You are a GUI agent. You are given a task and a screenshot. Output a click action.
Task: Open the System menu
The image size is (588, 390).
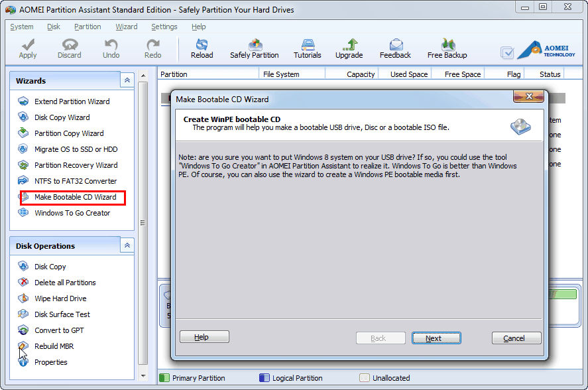(22, 27)
